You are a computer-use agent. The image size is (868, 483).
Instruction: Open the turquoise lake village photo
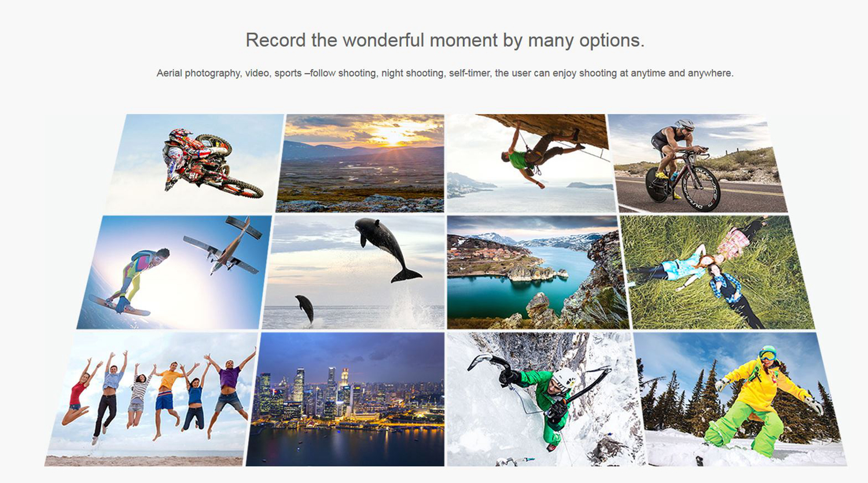click(x=538, y=272)
